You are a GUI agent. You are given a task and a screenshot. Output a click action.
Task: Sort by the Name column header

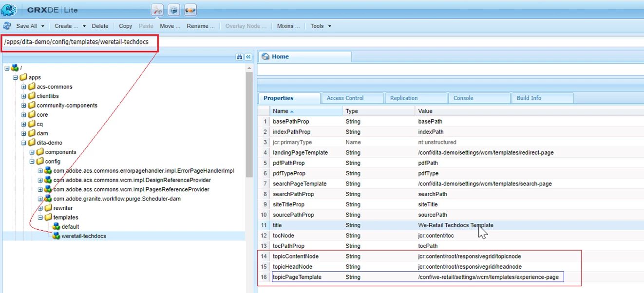[x=306, y=111]
